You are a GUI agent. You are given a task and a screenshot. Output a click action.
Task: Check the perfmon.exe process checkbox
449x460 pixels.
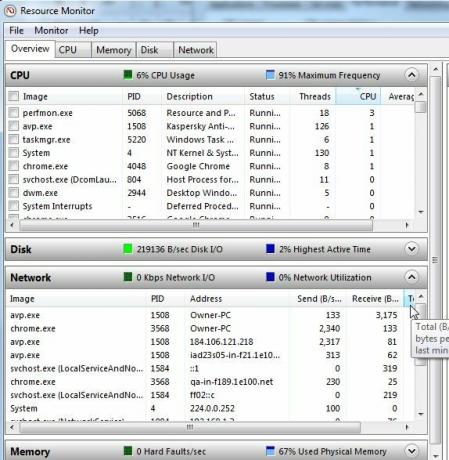[x=14, y=113]
